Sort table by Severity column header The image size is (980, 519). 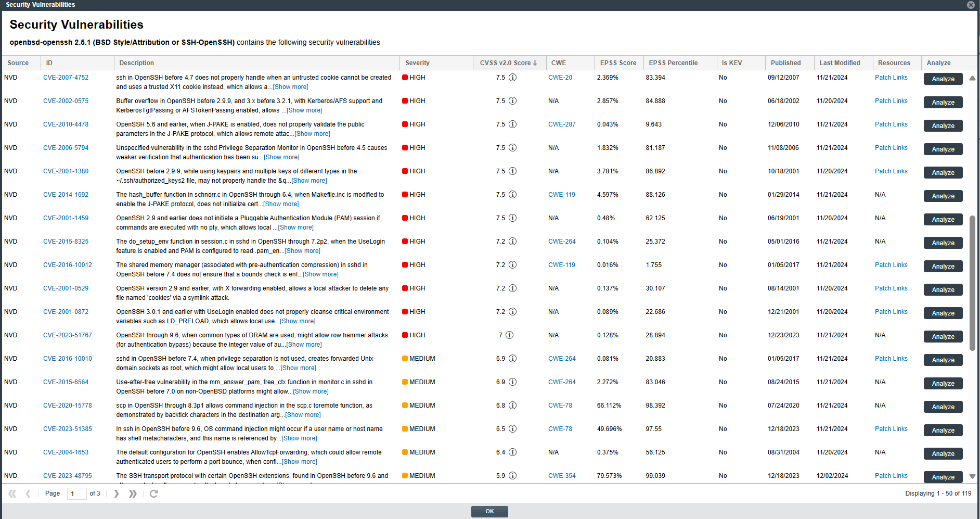pos(417,63)
